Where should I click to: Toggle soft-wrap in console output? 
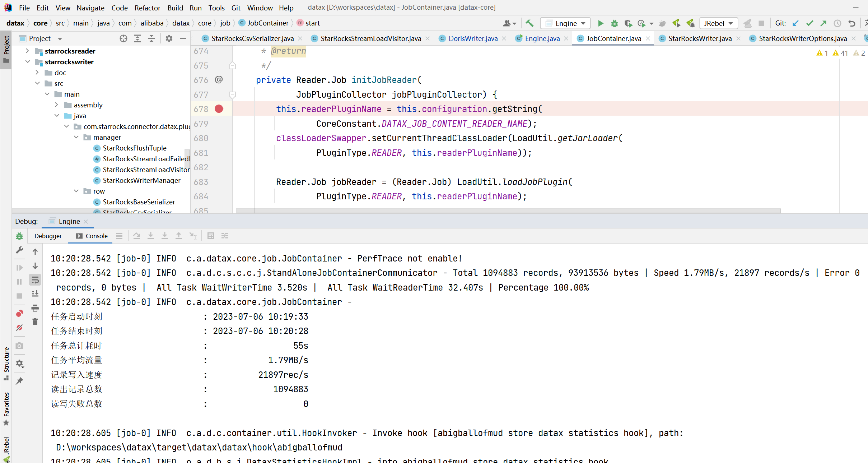[x=35, y=280]
